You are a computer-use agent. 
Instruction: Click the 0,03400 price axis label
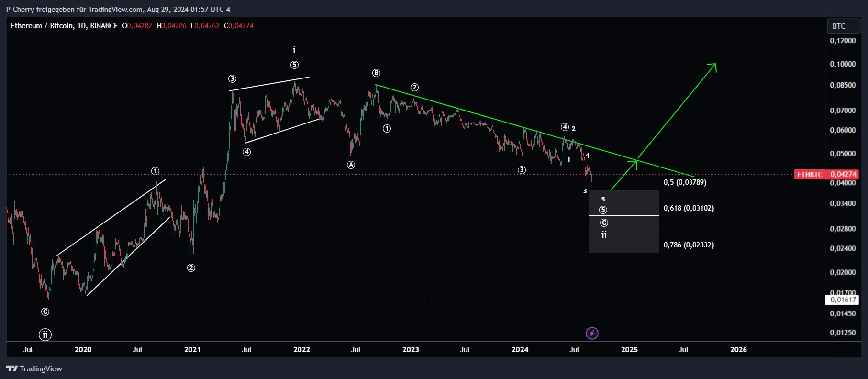pos(843,203)
